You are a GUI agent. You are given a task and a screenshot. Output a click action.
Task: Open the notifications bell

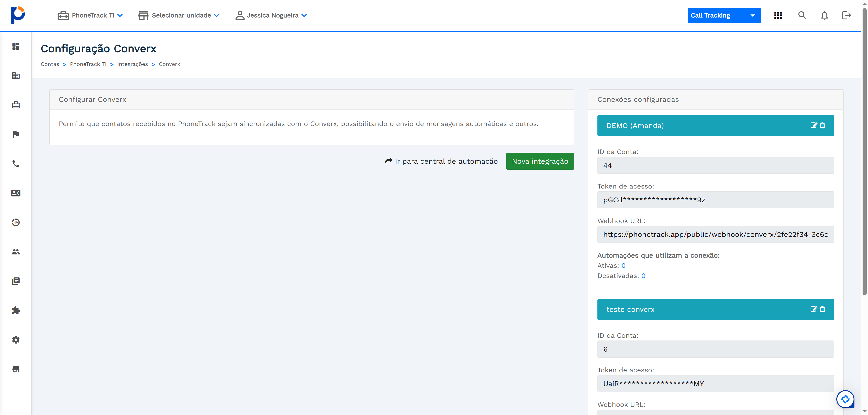824,16
